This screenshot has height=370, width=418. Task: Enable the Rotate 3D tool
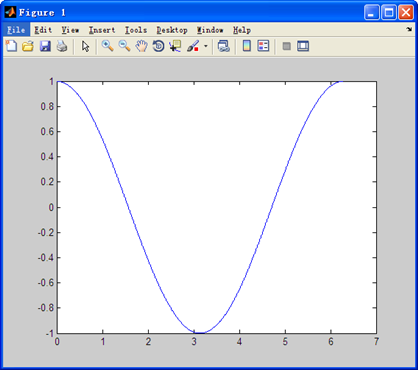[158, 46]
